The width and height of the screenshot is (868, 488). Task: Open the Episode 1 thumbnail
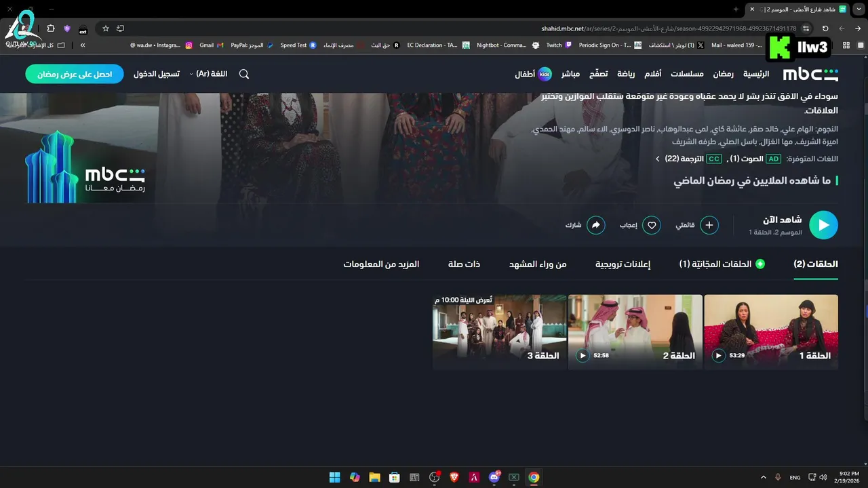[771, 331]
